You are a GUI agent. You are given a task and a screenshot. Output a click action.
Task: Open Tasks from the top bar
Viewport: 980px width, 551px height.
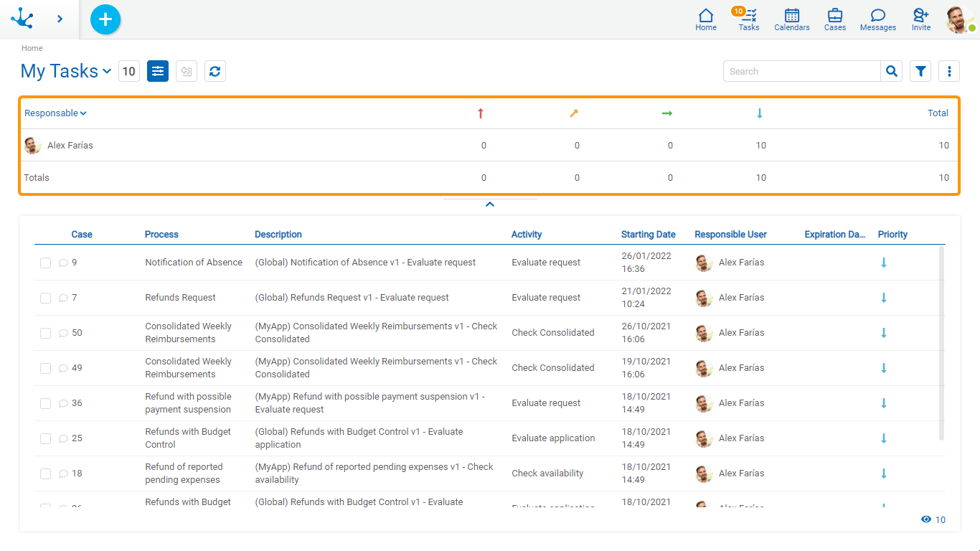[749, 19]
